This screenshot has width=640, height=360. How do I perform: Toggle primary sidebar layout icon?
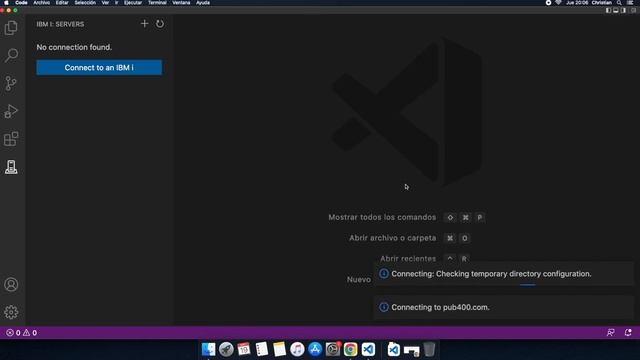pos(608,10)
